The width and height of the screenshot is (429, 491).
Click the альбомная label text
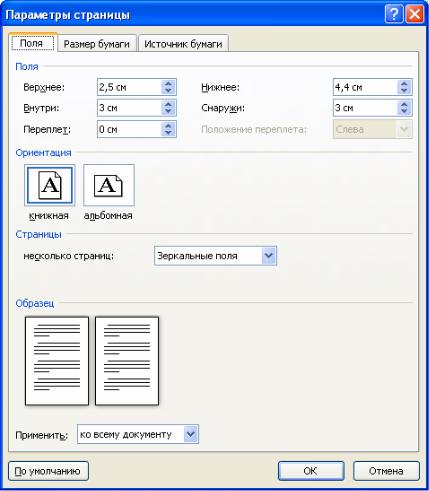pos(108,216)
